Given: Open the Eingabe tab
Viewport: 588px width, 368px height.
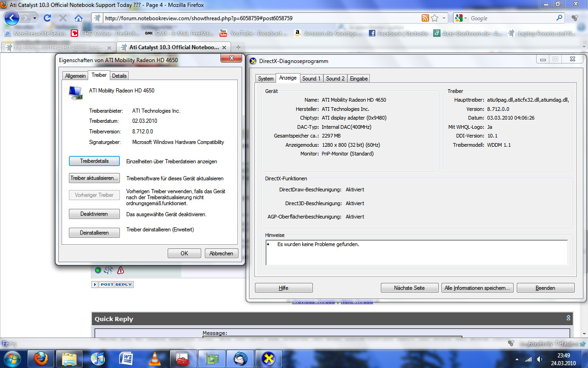Looking at the screenshot, I should point(359,79).
